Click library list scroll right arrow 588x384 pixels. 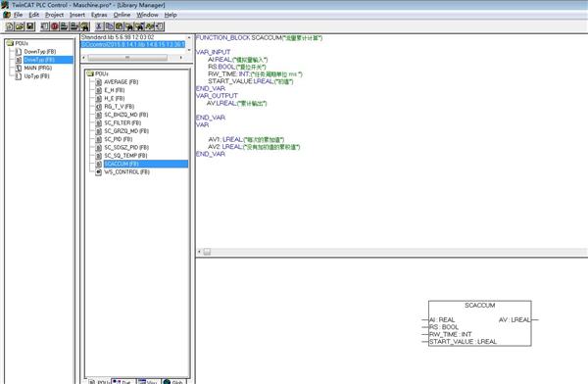tap(181, 58)
